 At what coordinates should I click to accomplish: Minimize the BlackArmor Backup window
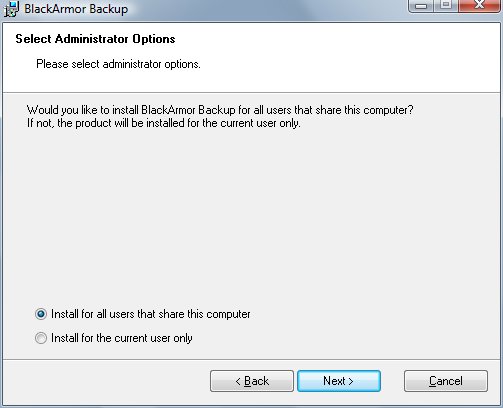[421, 6]
